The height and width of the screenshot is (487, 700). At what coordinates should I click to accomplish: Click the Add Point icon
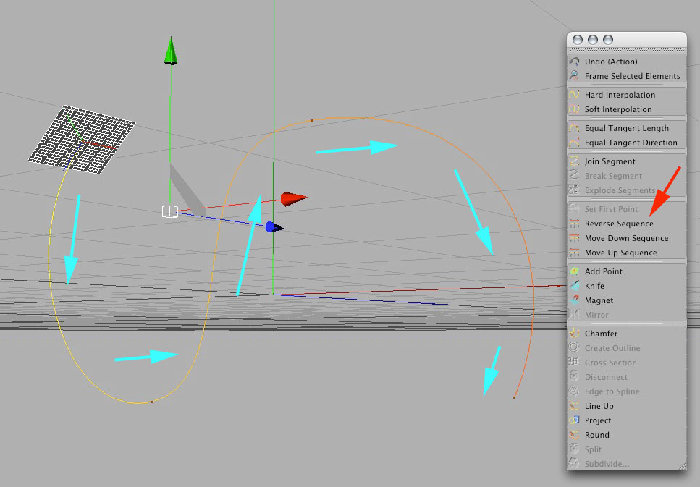click(x=575, y=271)
